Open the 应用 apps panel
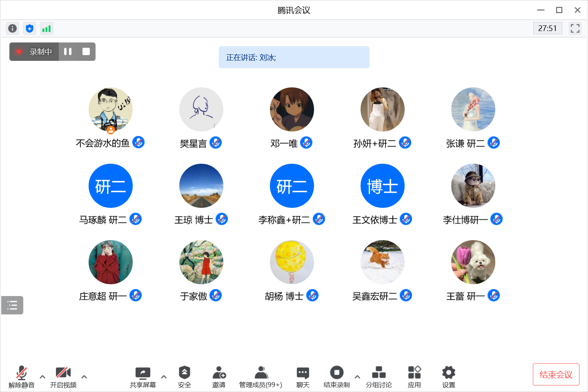The image size is (588, 392). pyautogui.click(x=414, y=376)
